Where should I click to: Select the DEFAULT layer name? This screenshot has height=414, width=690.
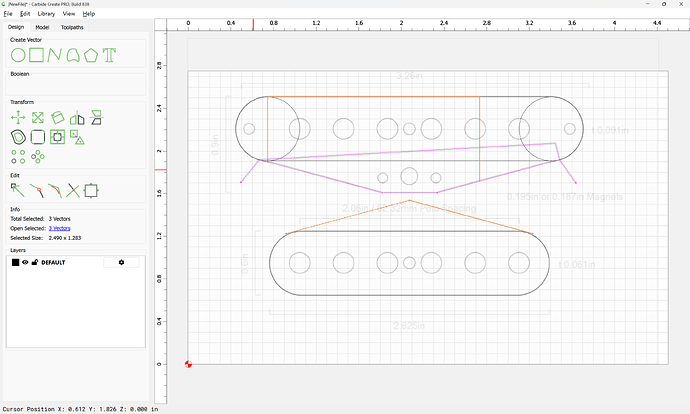click(53, 262)
